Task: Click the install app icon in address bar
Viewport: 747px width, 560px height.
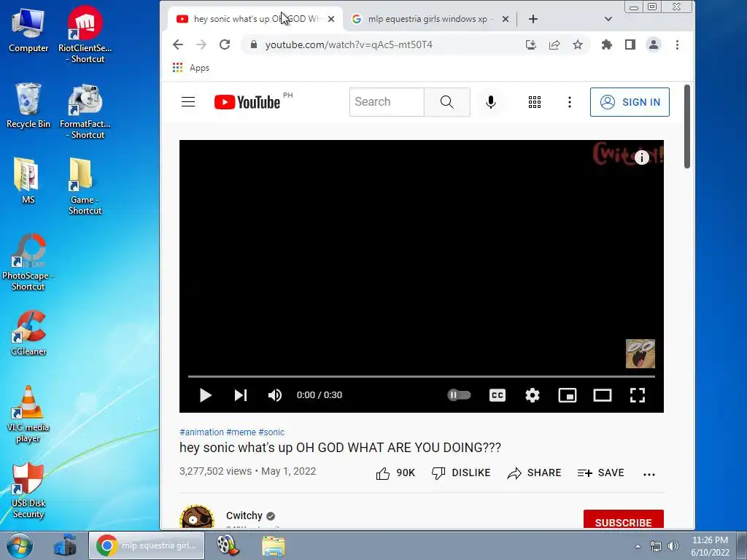Action: [531, 44]
